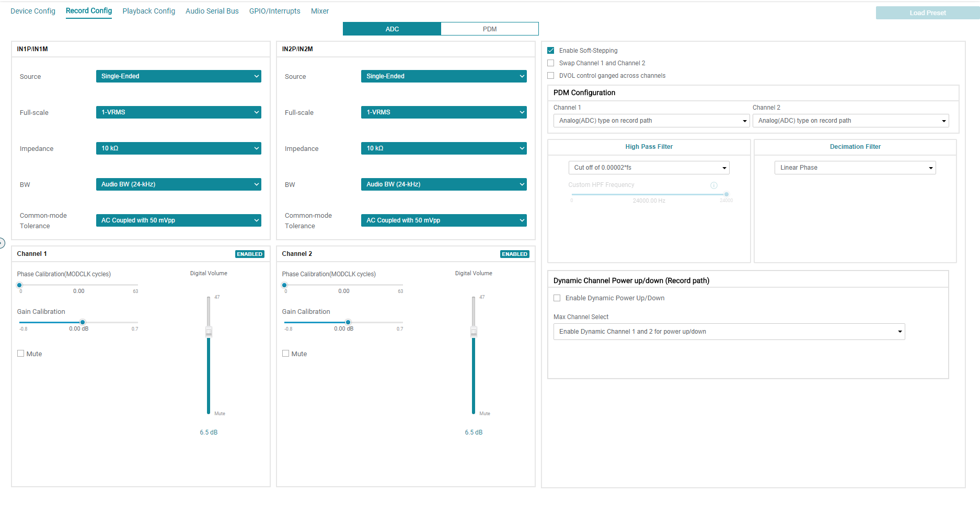The height and width of the screenshot is (505, 980).
Task: Click the Custom HPF Frequency info icon
Action: click(713, 185)
